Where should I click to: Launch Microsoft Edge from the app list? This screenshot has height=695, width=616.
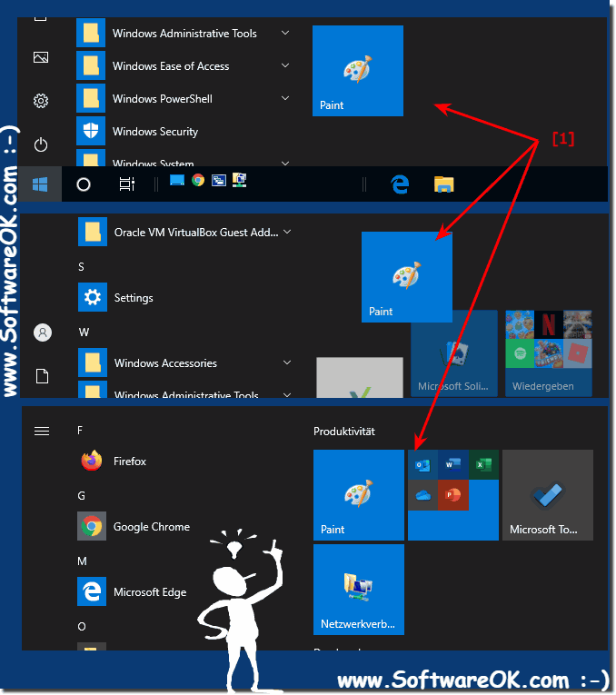point(132,591)
